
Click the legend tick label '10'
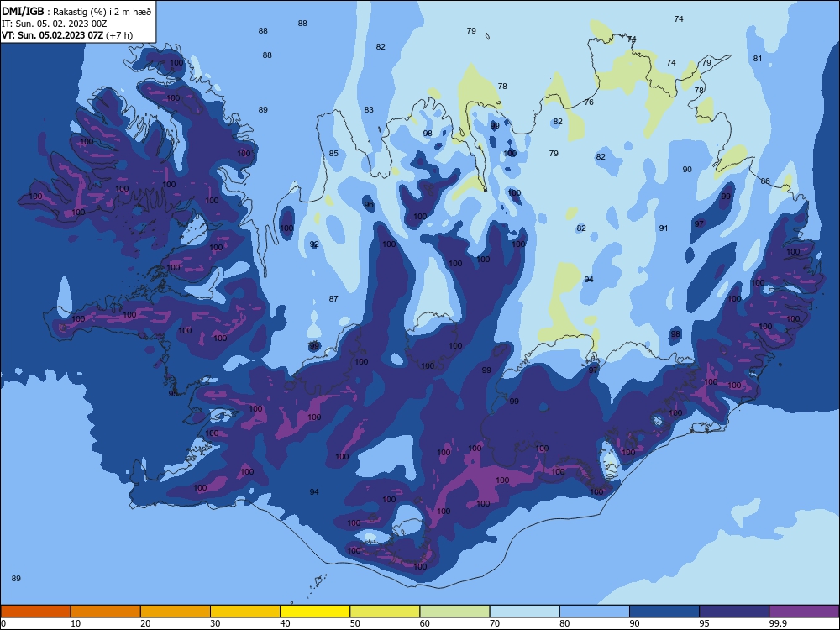point(76,623)
